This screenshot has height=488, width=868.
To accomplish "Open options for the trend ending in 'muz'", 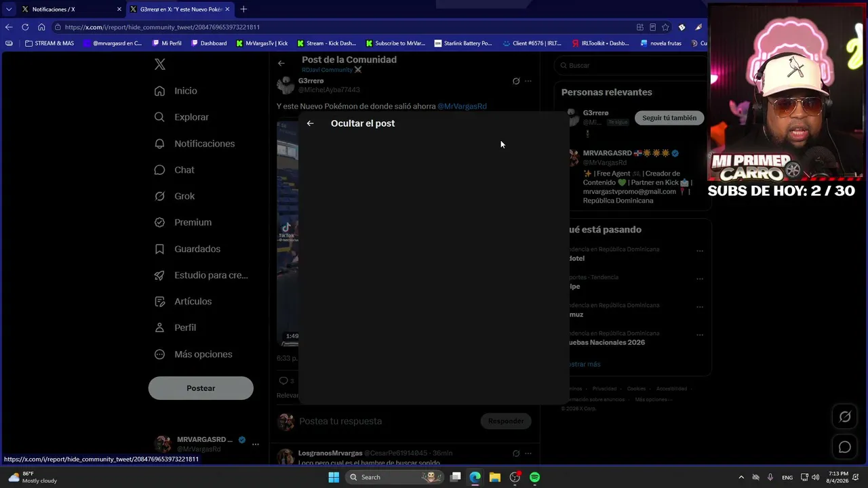I will [700, 307].
